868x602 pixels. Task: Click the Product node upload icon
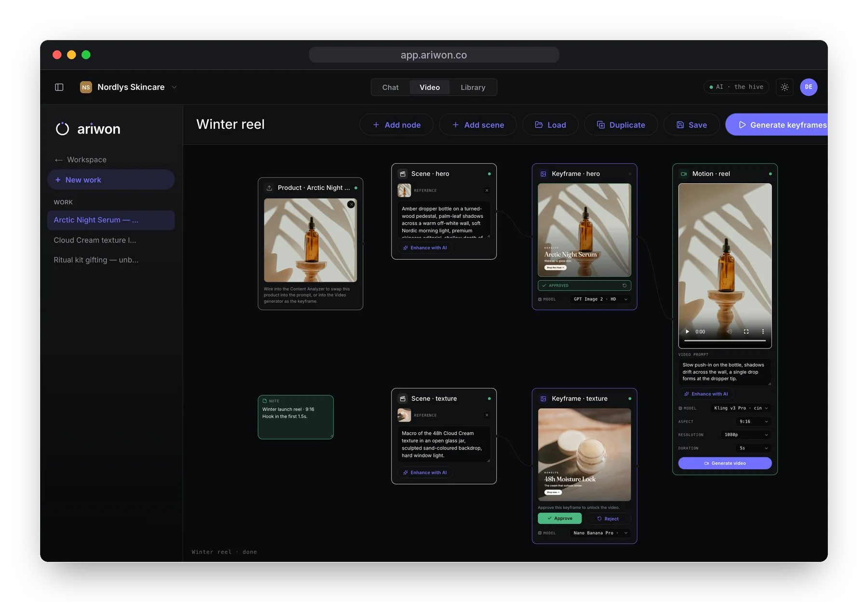click(x=269, y=188)
